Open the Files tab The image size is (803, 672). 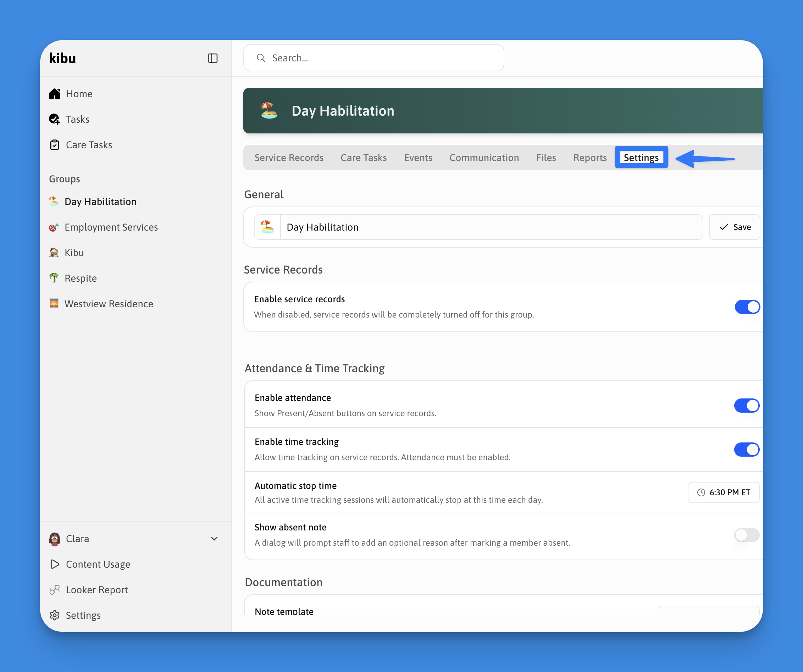click(x=546, y=158)
